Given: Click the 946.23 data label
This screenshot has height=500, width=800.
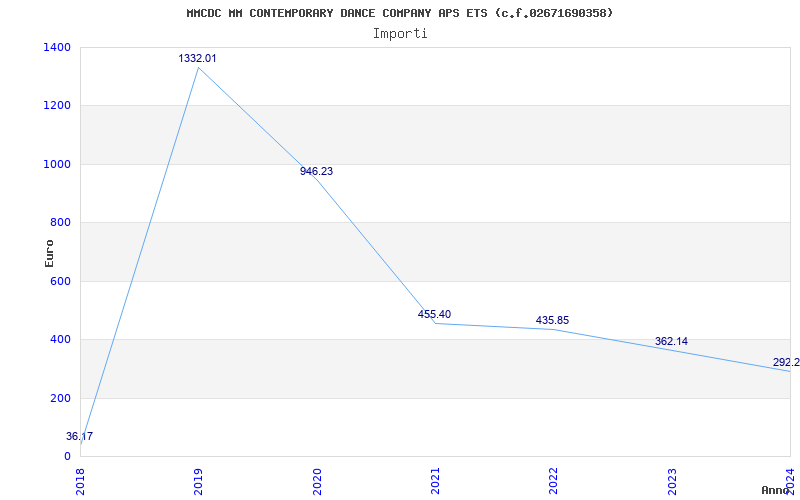Looking at the screenshot, I should pos(316,171).
